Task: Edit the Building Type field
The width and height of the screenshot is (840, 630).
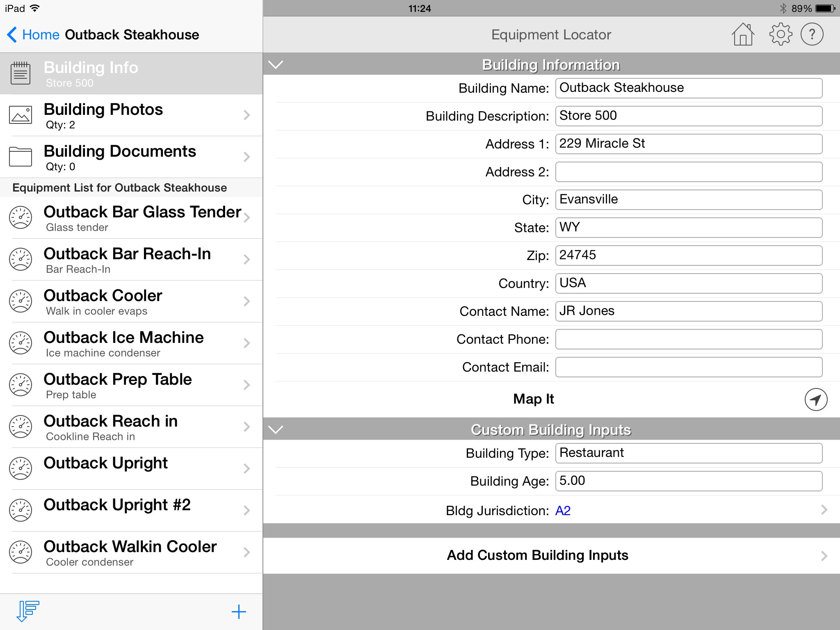Action: [689, 453]
